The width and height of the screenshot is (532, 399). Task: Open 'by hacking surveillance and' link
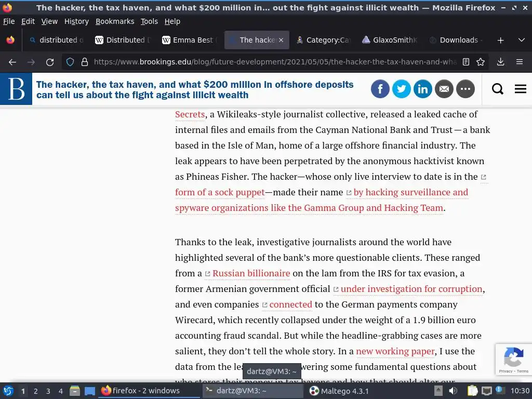pos(410,192)
